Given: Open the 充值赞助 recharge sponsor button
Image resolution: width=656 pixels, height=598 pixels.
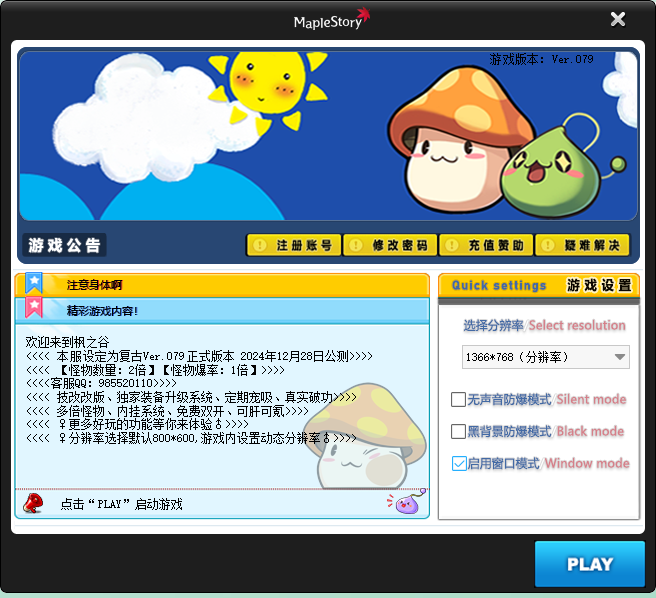Looking at the screenshot, I should 486,245.
